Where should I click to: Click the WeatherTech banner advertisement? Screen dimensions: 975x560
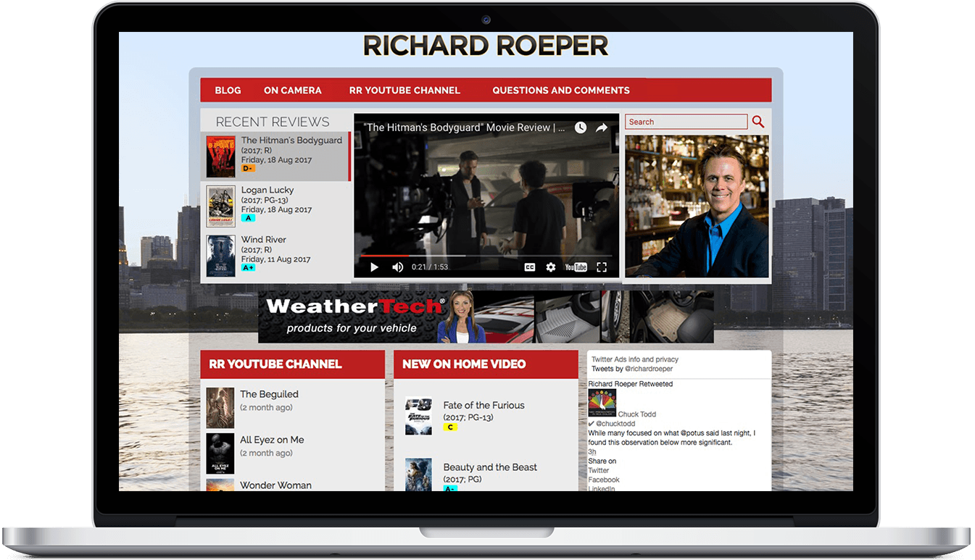tap(486, 317)
